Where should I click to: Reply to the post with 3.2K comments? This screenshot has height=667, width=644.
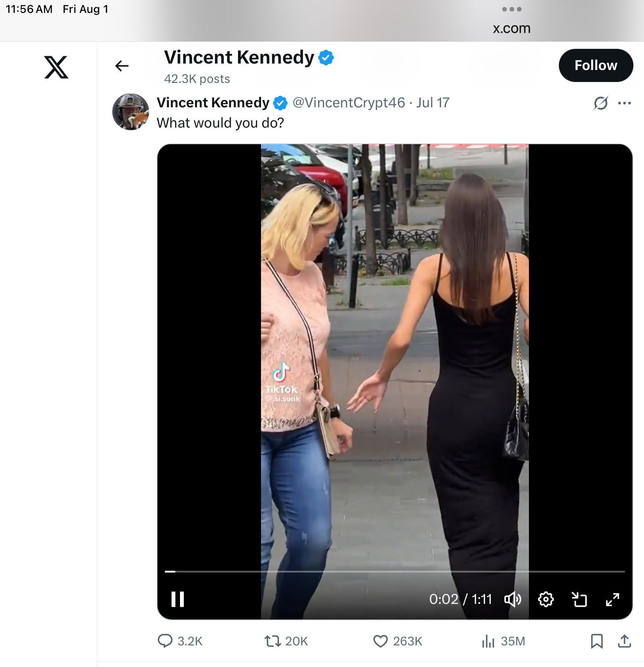165,641
